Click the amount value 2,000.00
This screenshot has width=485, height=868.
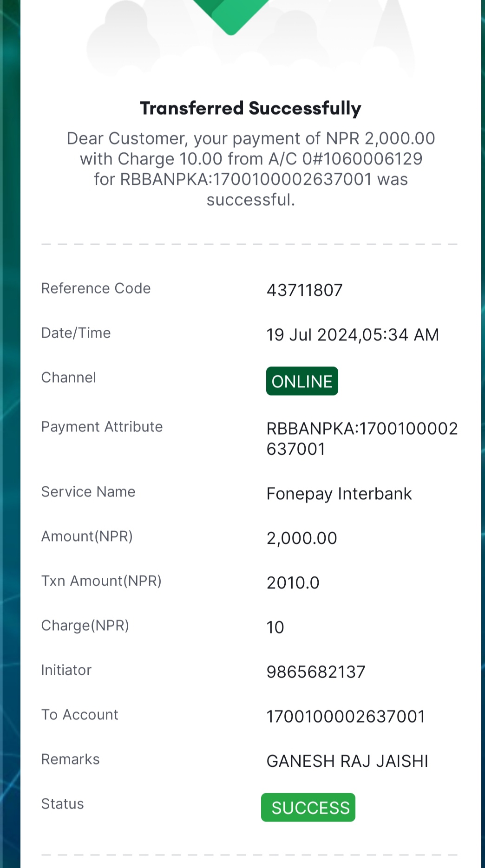(x=302, y=538)
